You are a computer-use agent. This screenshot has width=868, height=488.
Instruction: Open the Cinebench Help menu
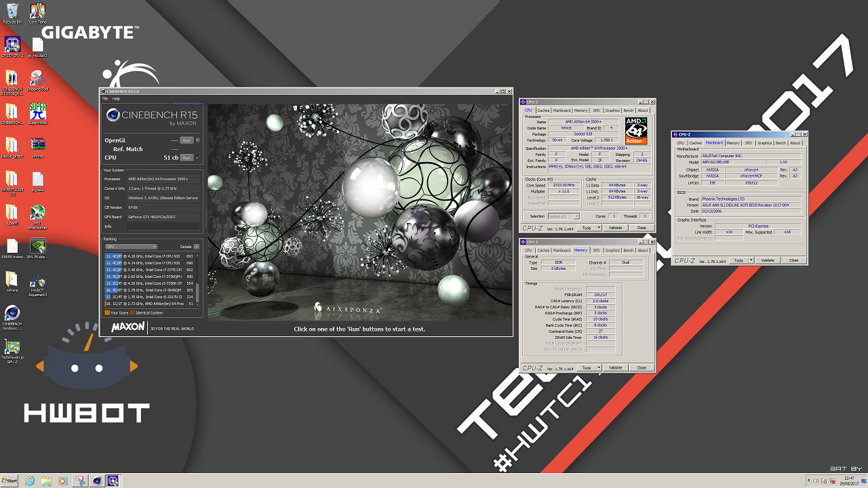tap(116, 99)
